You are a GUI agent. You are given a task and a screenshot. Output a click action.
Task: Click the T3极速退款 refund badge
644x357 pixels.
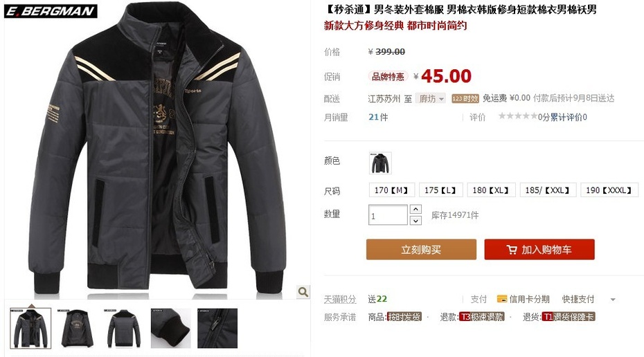coord(481,317)
